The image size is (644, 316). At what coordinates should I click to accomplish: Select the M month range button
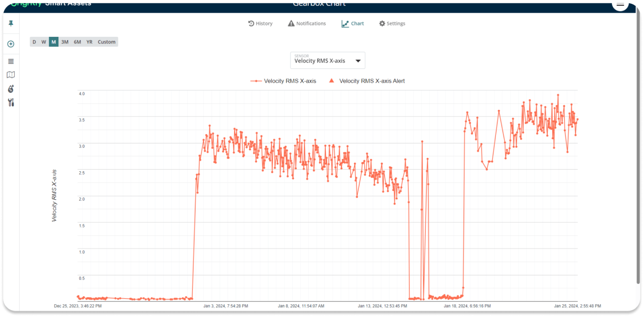click(x=54, y=42)
